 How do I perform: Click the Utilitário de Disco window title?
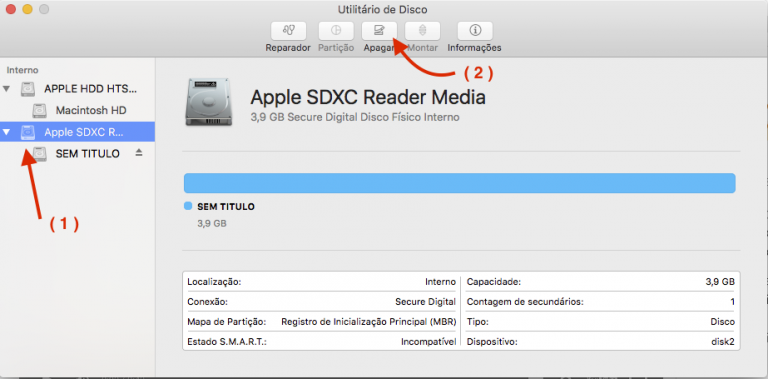(x=383, y=9)
